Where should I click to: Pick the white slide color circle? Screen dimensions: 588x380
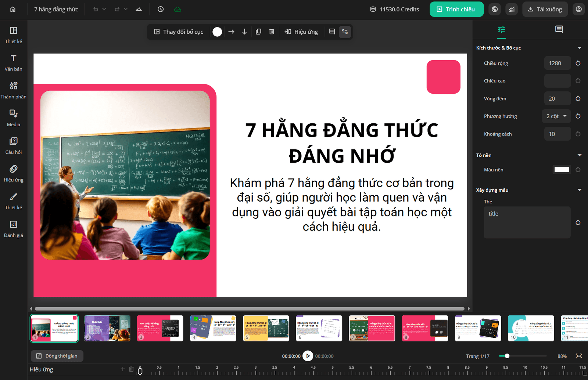[x=217, y=32]
